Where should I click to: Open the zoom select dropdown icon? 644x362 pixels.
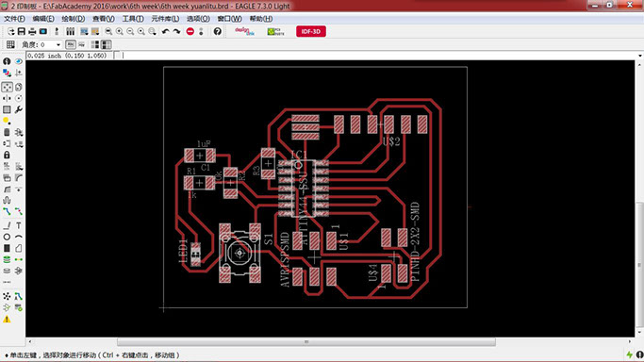153,32
